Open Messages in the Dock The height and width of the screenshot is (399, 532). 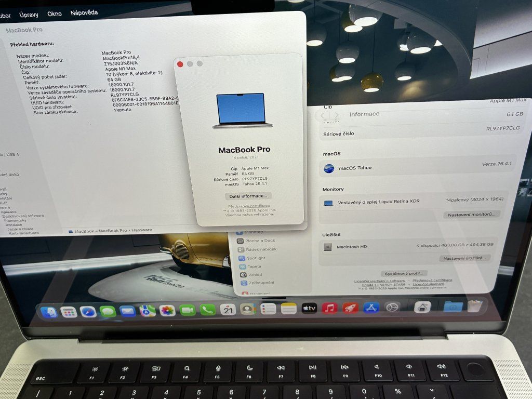click(108, 311)
